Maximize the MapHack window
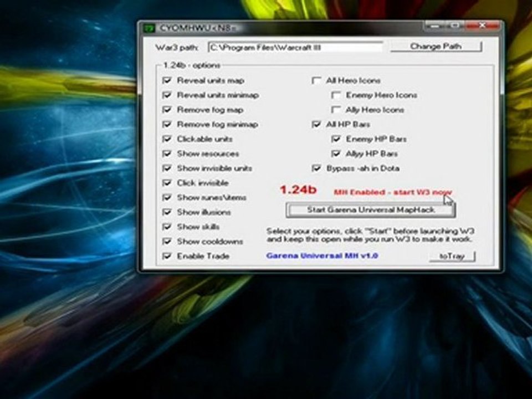 pyautogui.click(x=456, y=26)
